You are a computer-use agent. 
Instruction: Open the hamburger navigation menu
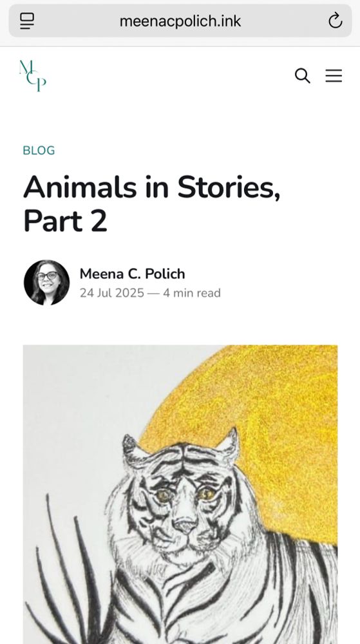pos(334,75)
